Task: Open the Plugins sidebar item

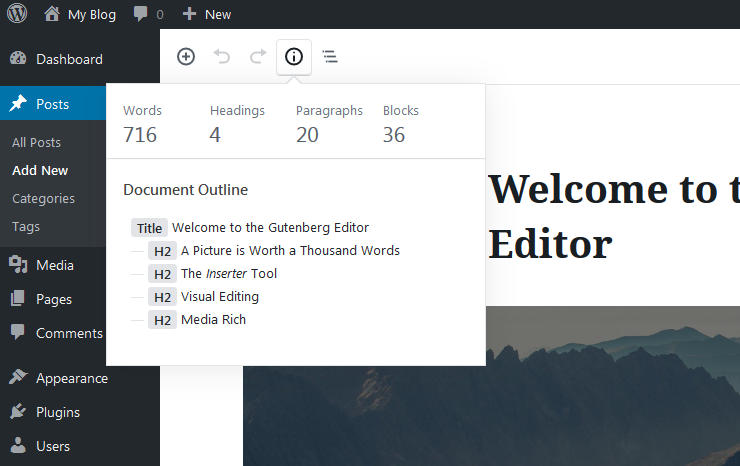Action: (57, 412)
